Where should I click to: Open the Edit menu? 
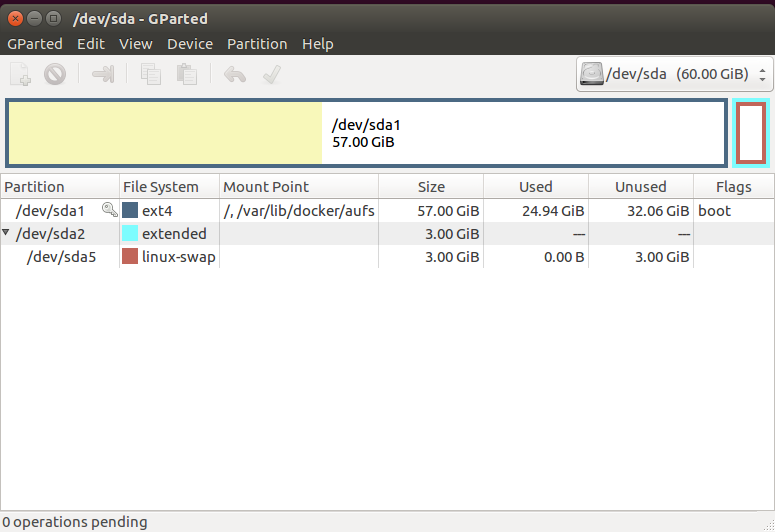pyautogui.click(x=91, y=44)
